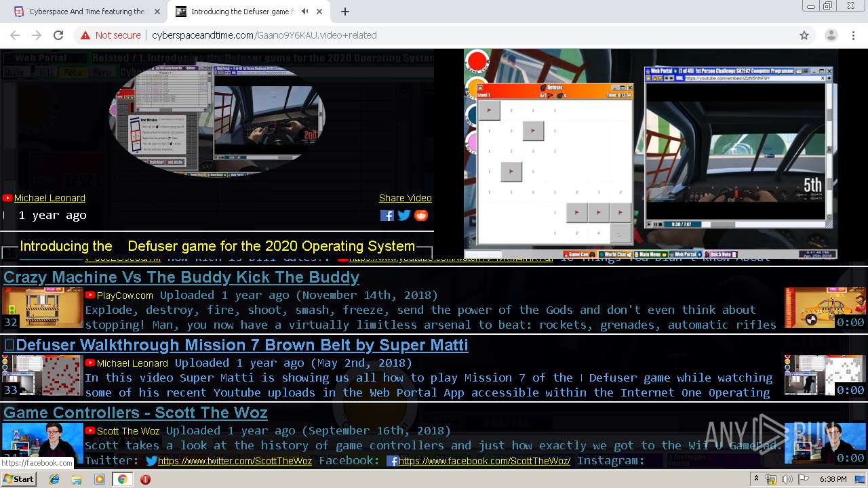Bookmark this page with the star icon
This screenshot has height=488, width=868.
(804, 35)
